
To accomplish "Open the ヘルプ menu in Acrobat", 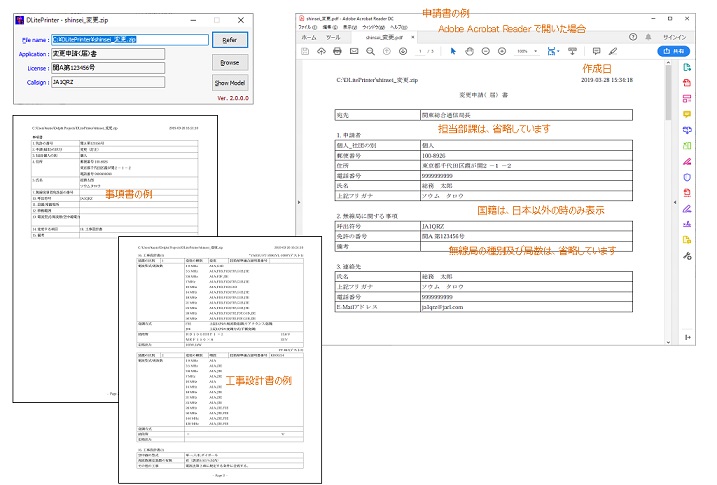I will [399, 27].
